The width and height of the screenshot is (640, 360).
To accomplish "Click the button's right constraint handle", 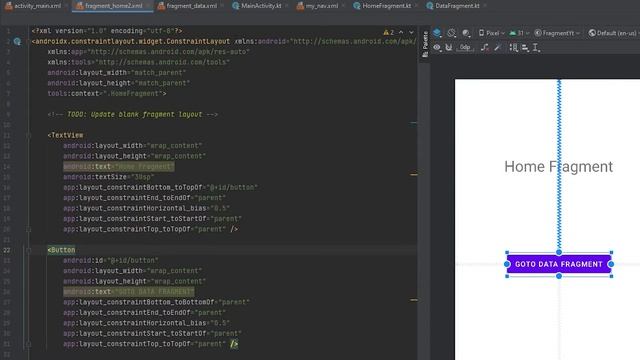I will point(611,264).
